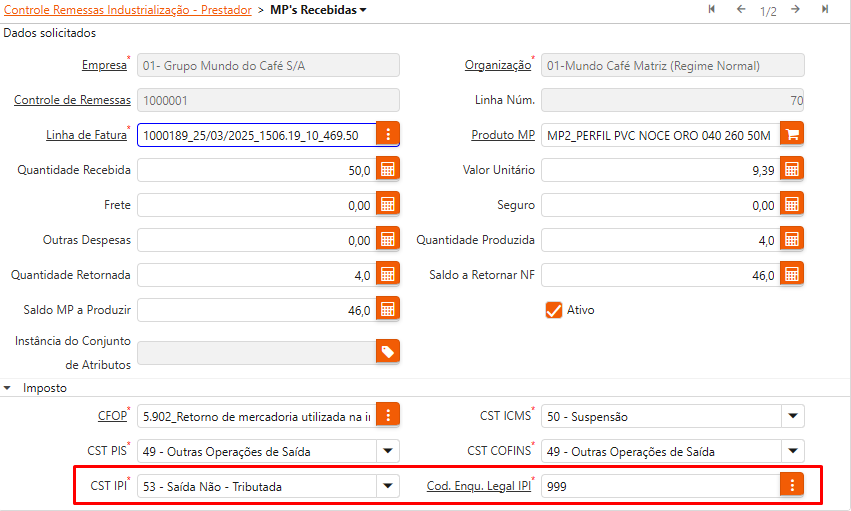Screen dimensions: 851x511
Task: Focus the Seguro value field
Action: tap(661, 205)
